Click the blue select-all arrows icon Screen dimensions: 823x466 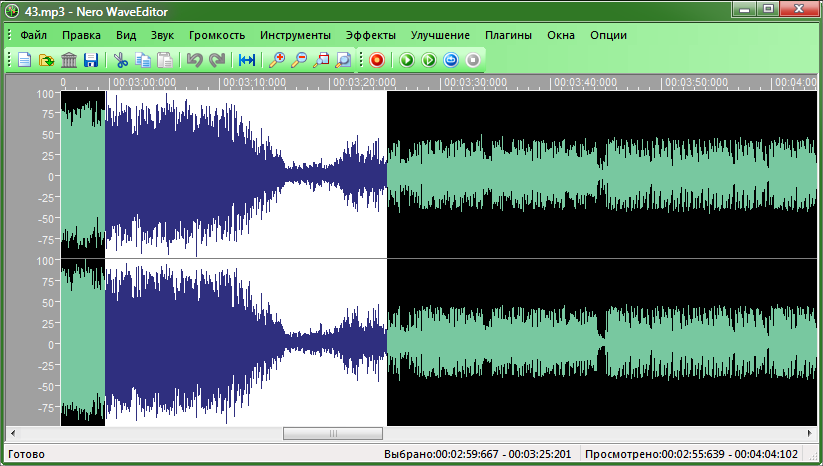point(247,60)
